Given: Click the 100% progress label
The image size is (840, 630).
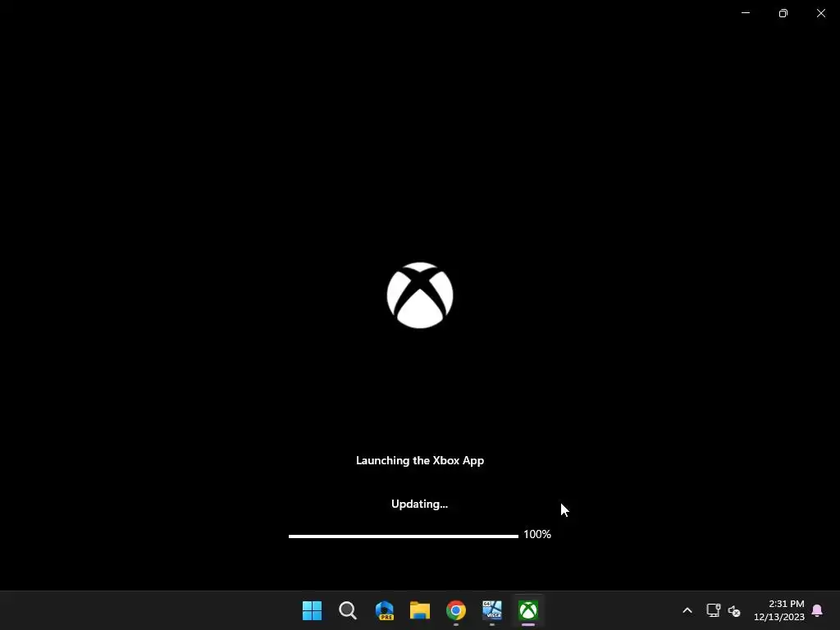Looking at the screenshot, I should [x=537, y=534].
